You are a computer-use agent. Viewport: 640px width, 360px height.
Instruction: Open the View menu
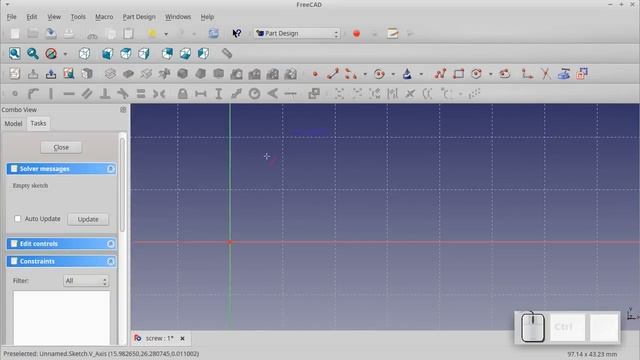(54, 17)
